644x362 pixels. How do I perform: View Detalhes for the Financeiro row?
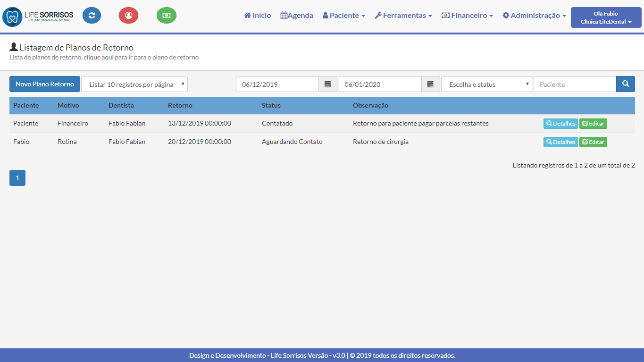pos(560,124)
